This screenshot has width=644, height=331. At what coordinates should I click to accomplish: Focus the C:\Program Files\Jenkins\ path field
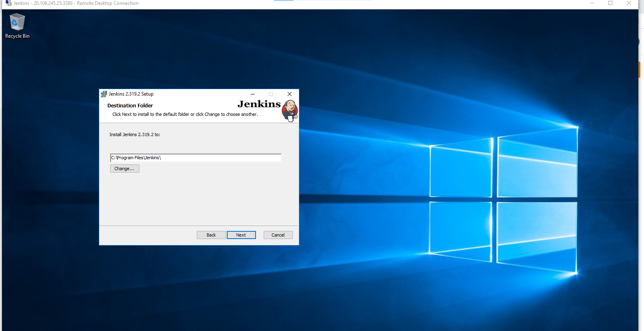click(196, 158)
